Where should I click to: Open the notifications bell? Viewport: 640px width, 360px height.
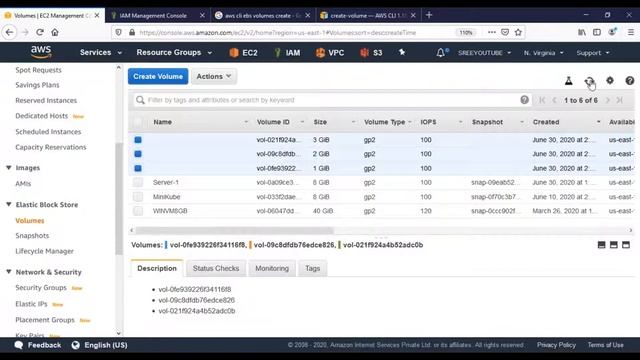441,53
